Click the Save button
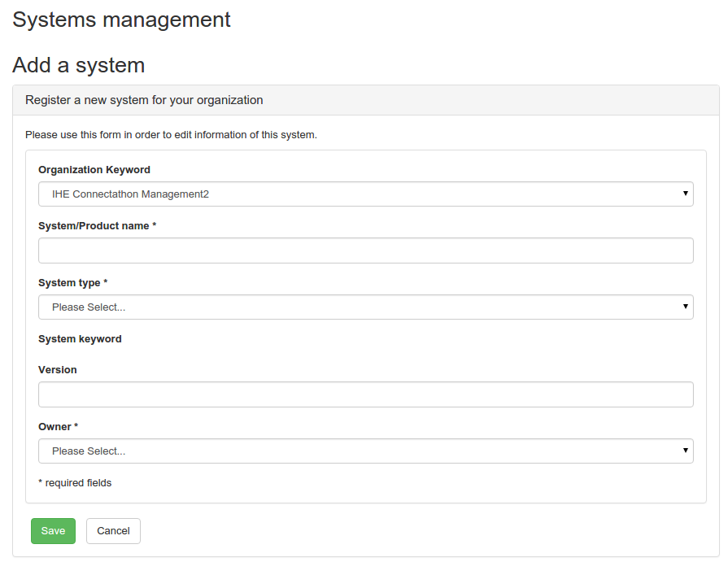 [53, 530]
